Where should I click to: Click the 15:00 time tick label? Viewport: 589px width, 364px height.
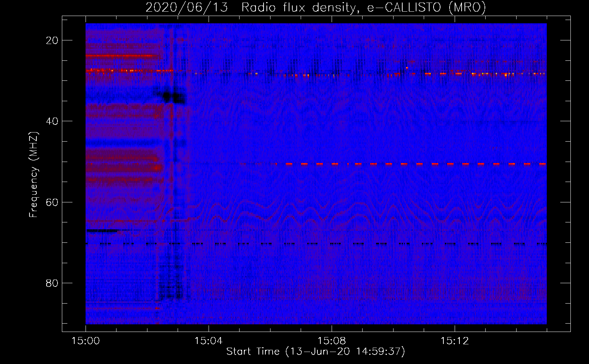(x=86, y=341)
